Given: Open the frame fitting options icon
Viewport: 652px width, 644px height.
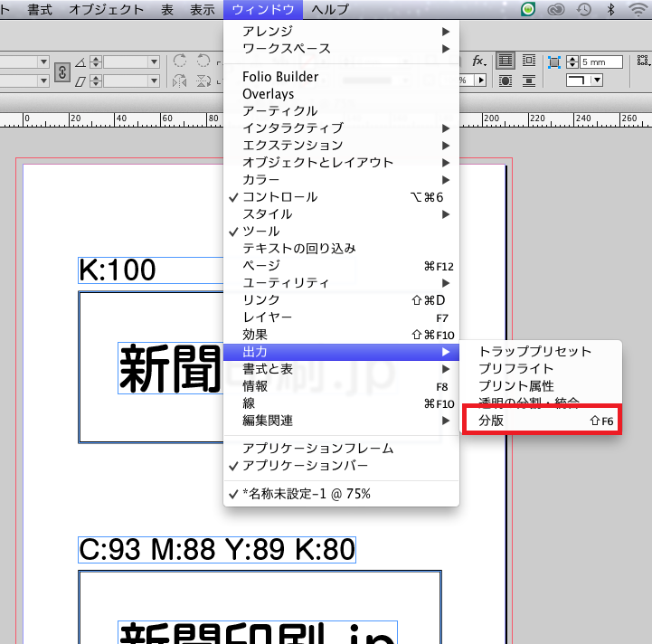Looking at the screenshot, I should tap(643, 61).
